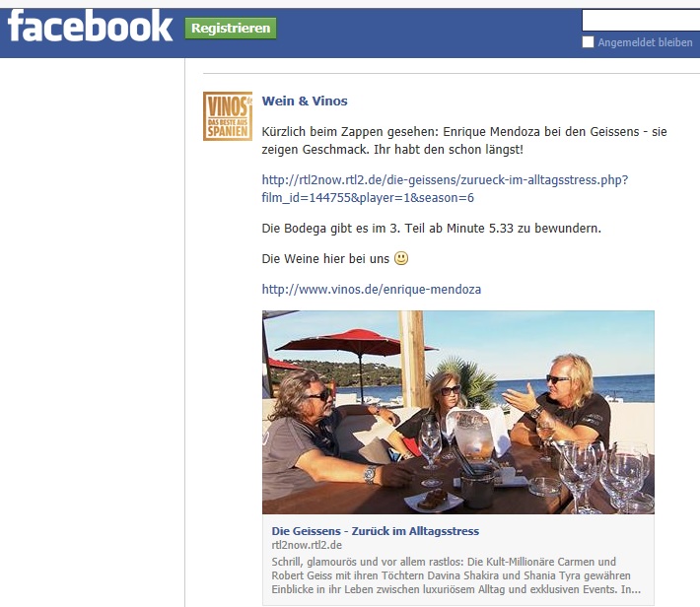The image size is (700, 607).
Task: Follow the film_id=144755 link line
Action: [368, 198]
